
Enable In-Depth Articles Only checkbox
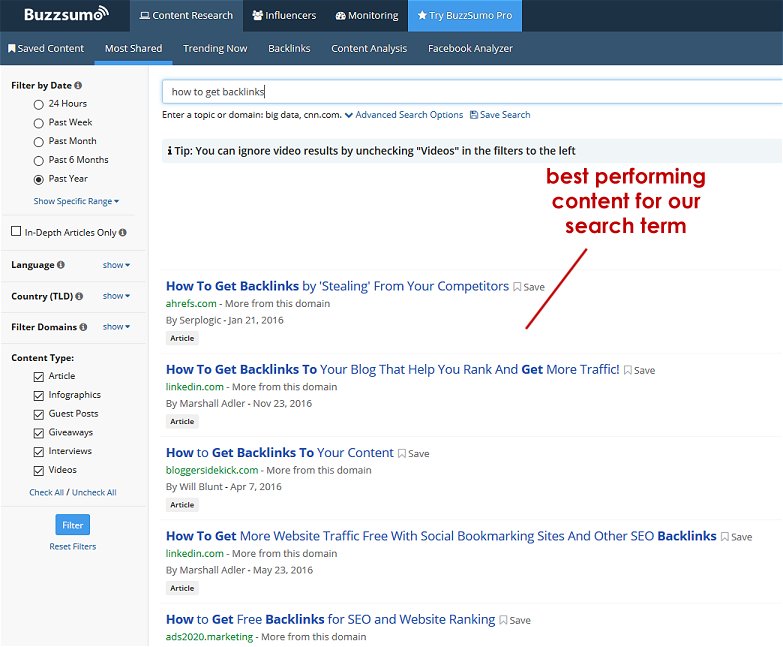point(16,231)
